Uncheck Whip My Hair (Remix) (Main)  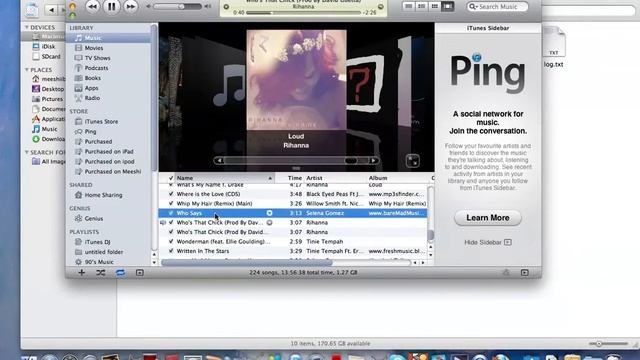pos(171,203)
